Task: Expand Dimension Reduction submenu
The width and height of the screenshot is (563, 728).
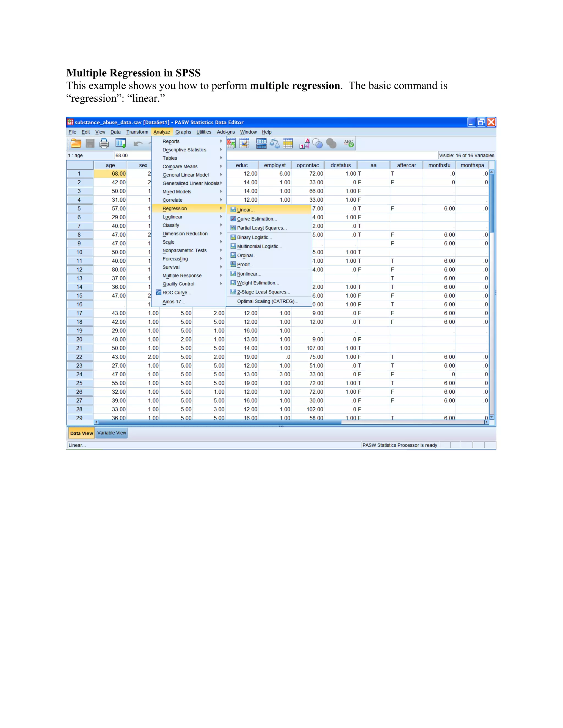Action: pos(189,234)
